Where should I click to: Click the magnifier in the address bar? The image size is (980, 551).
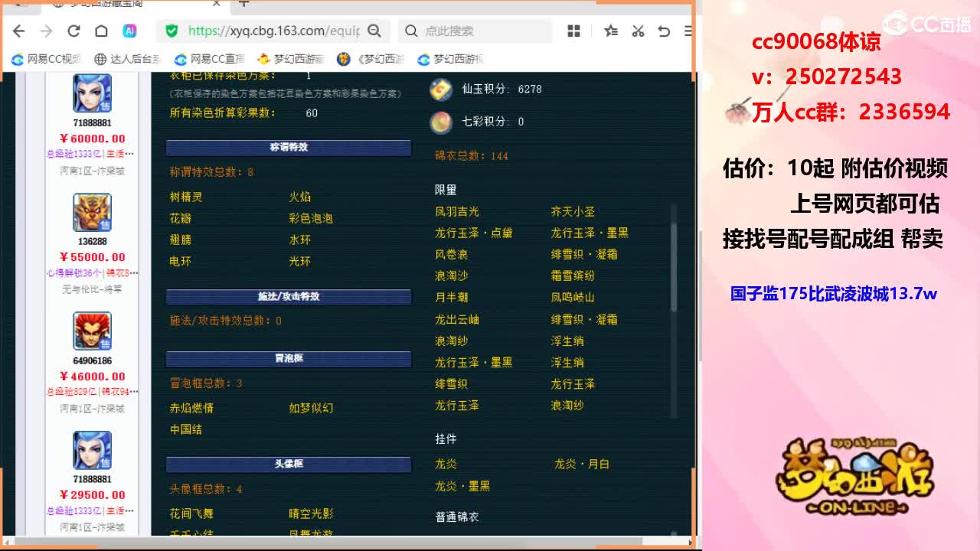point(374,31)
